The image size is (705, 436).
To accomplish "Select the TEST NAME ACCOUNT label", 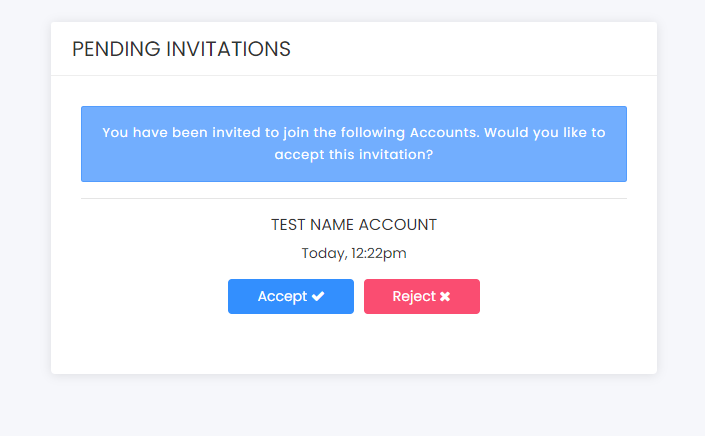I will tap(354, 224).
